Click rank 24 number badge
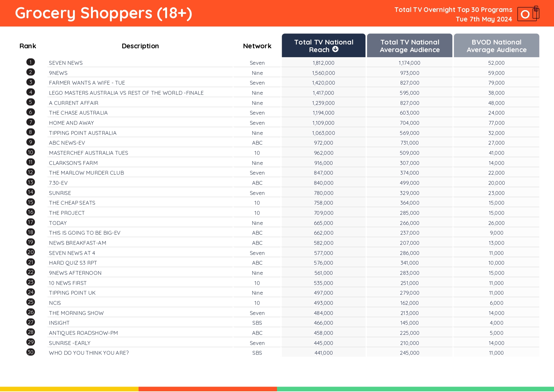Viewport: 554px width, 392px height. (x=31, y=292)
